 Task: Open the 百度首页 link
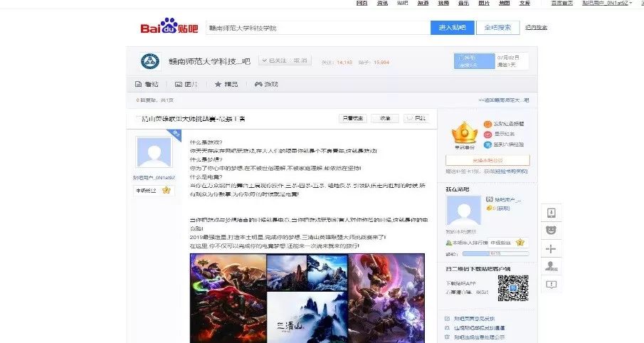click(562, 3)
